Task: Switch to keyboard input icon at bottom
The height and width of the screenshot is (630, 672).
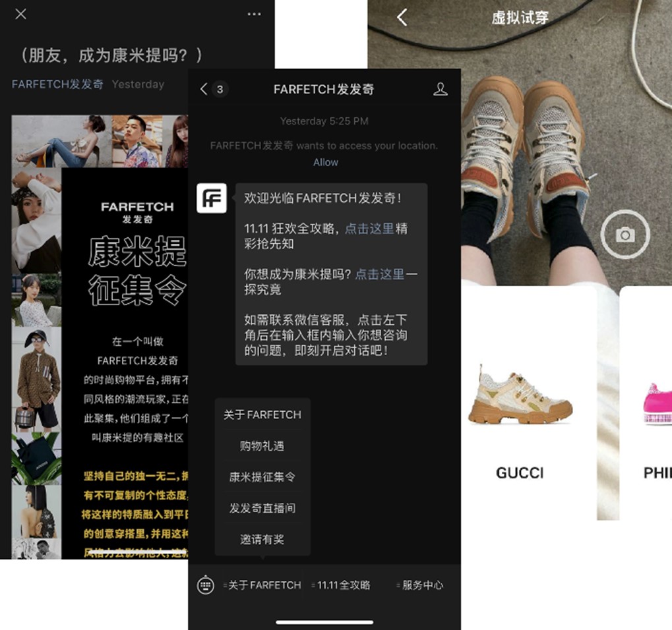Action: (x=206, y=585)
